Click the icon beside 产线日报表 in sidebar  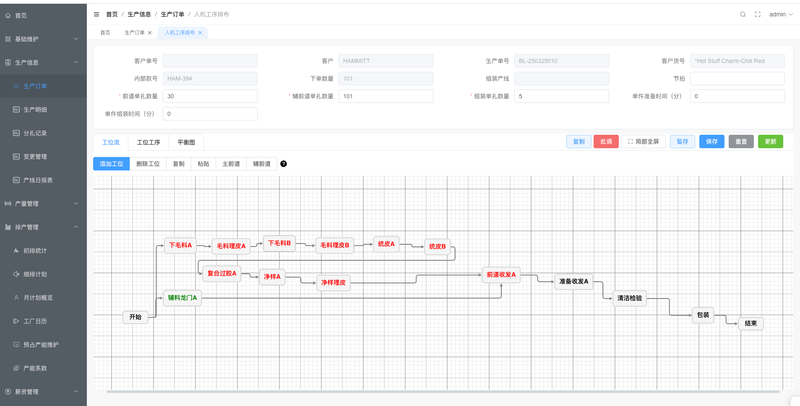pyautogui.click(x=16, y=180)
